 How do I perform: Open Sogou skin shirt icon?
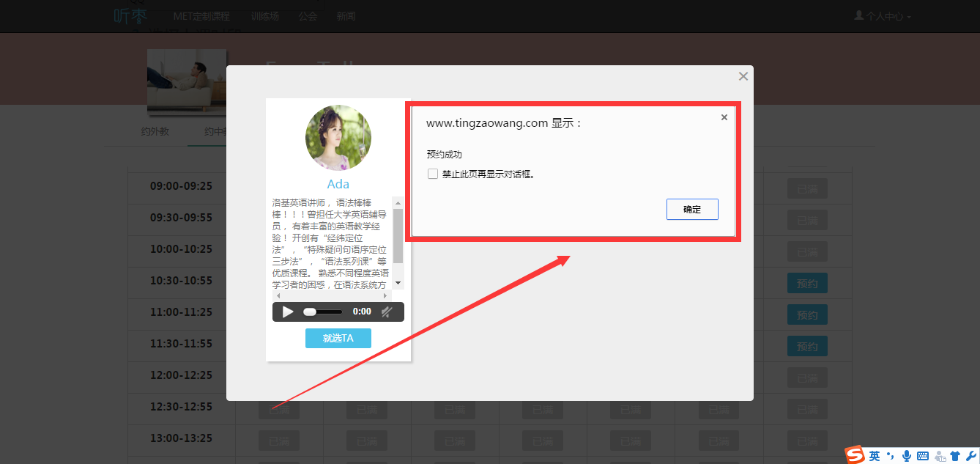(x=955, y=456)
